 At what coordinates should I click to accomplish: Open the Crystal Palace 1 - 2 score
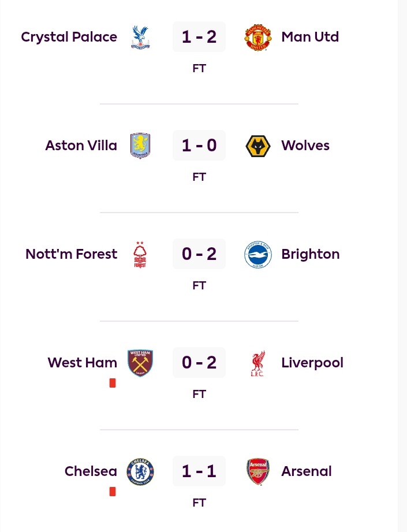[x=199, y=37]
